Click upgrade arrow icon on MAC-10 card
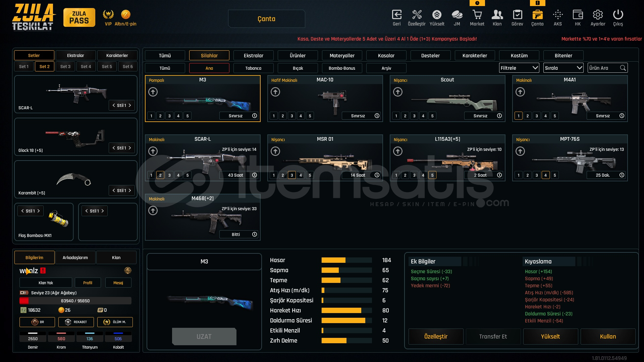 coord(275,92)
